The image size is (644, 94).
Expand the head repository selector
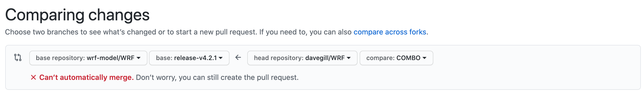[302, 58]
